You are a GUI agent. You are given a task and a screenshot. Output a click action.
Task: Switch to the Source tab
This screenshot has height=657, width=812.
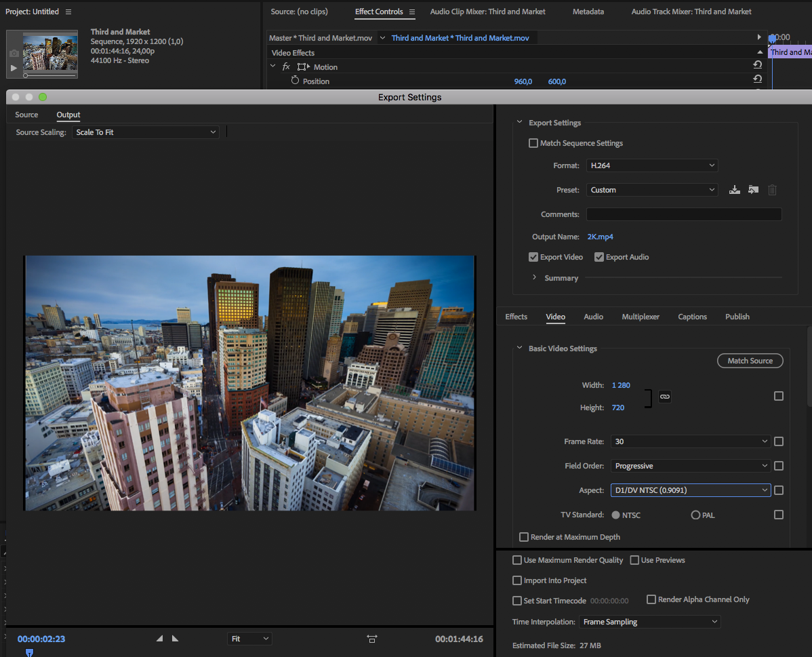click(x=27, y=115)
